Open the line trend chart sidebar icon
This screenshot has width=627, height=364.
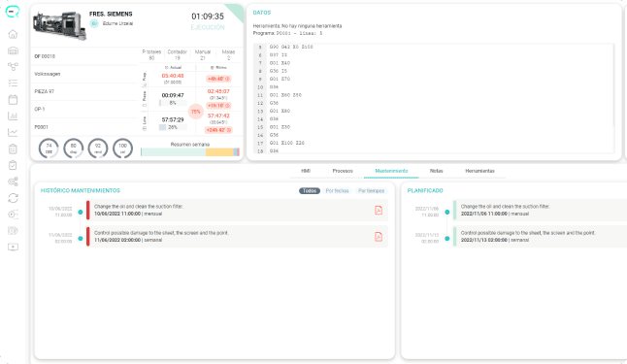click(x=13, y=132)
